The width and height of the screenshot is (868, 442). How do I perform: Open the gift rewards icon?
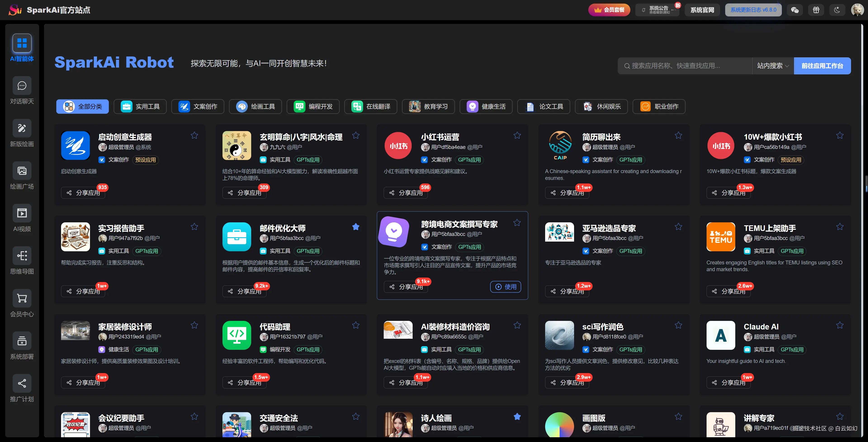click(x=816, y=10)
